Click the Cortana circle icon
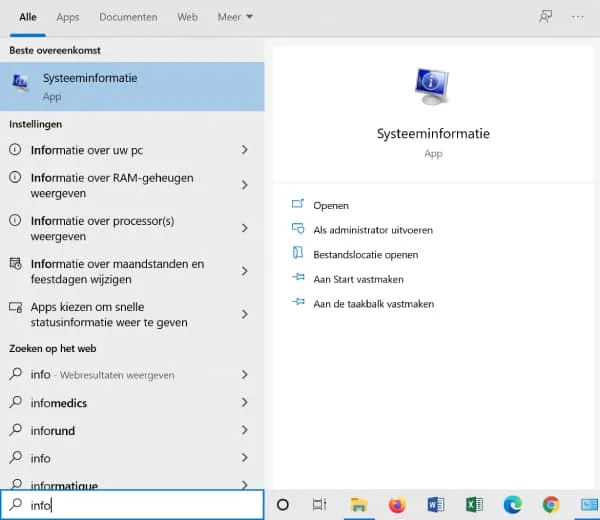The width and height of the screenshot is (600, 520). pyautogui.click(x=282, y=505)
